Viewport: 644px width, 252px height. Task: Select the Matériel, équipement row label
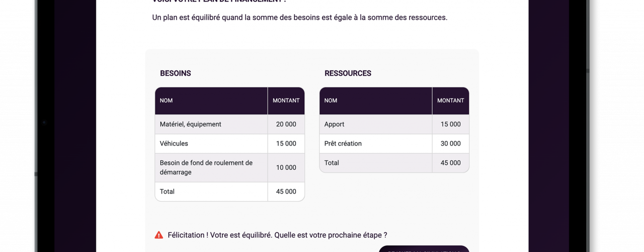[x=190, y=124]
